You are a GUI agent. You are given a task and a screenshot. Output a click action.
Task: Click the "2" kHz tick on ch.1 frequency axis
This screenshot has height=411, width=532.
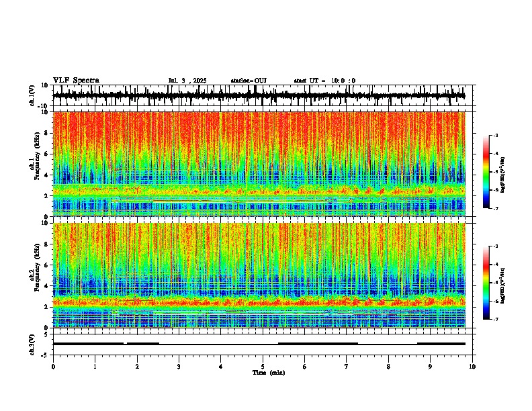(46, 195)
